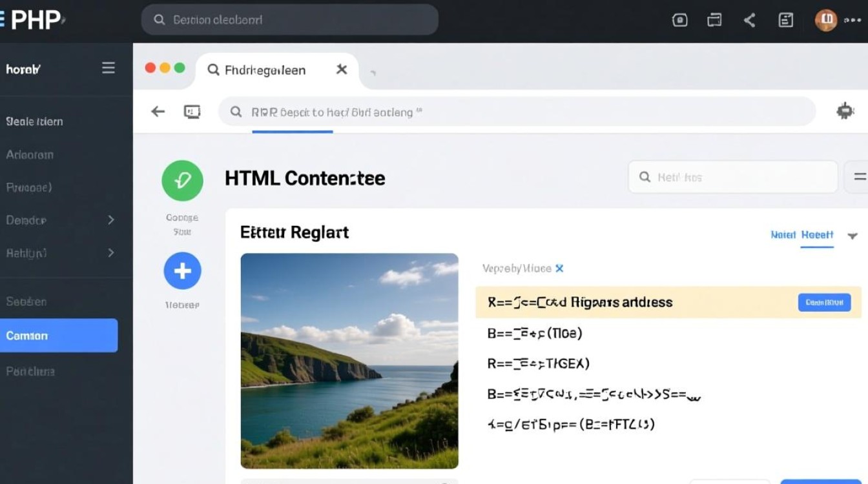
Task: Close the Fhdrkegarleen browser tab
Action: [x=342, y=70]
